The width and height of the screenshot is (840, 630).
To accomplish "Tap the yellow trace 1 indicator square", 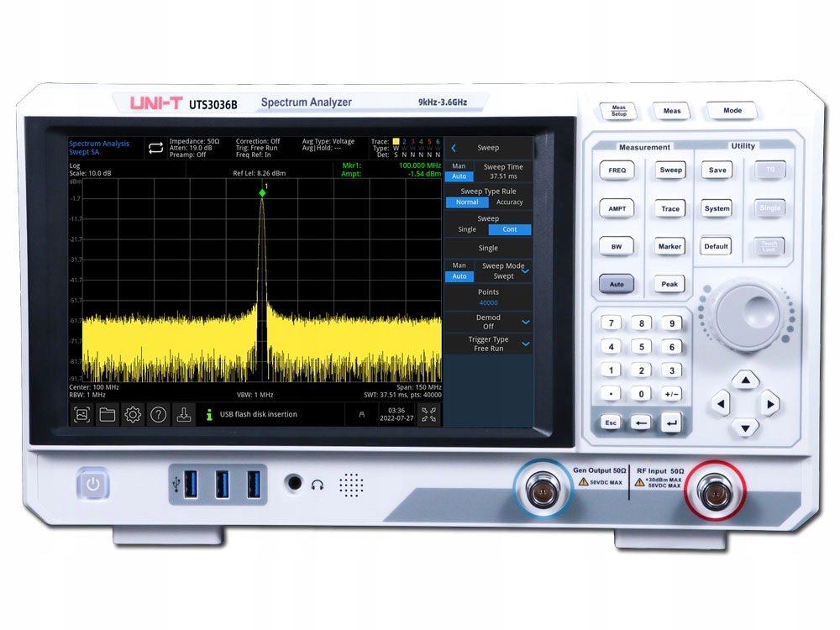I will (x=396, y=142).
